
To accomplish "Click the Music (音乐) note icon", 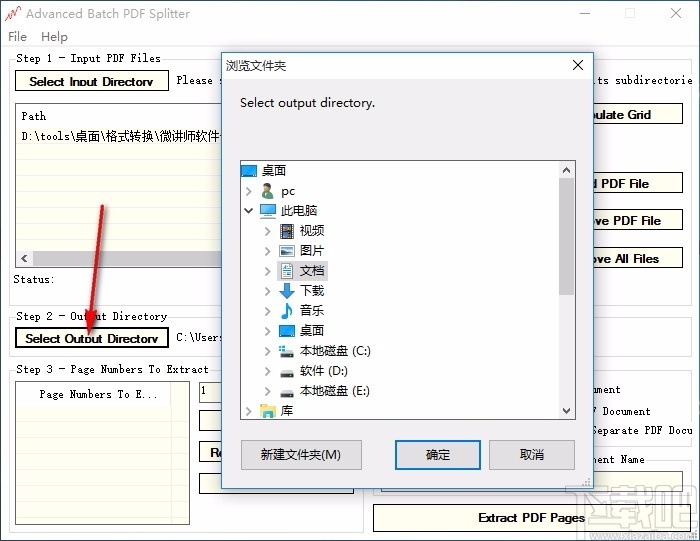I will pos(287,311).
